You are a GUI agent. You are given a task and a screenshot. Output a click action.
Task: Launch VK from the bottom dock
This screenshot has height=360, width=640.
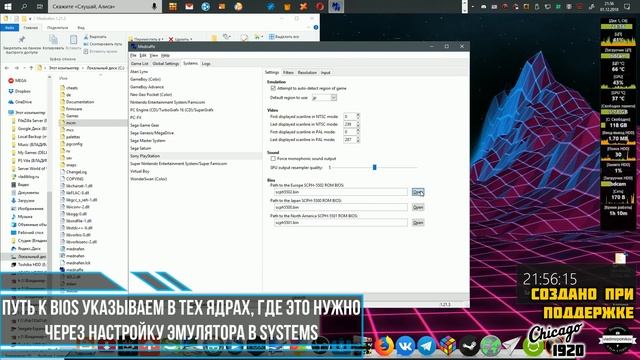[405, 346]
